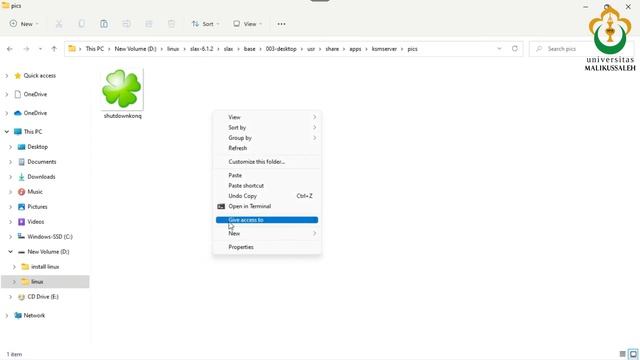The image size is (640, 360).
Task: Click slax-6.1.2 breadcrumb segment
Action: pos(202,49)
